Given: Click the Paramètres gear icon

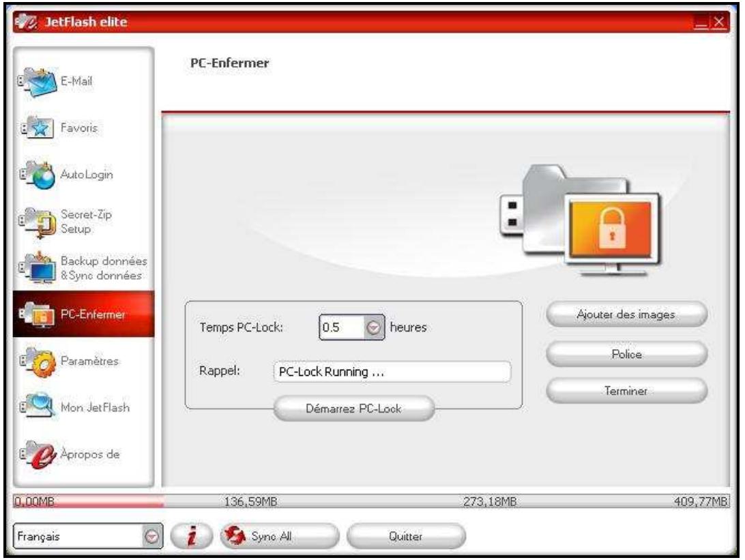Looking at the screenshot, I should (38, 362).
